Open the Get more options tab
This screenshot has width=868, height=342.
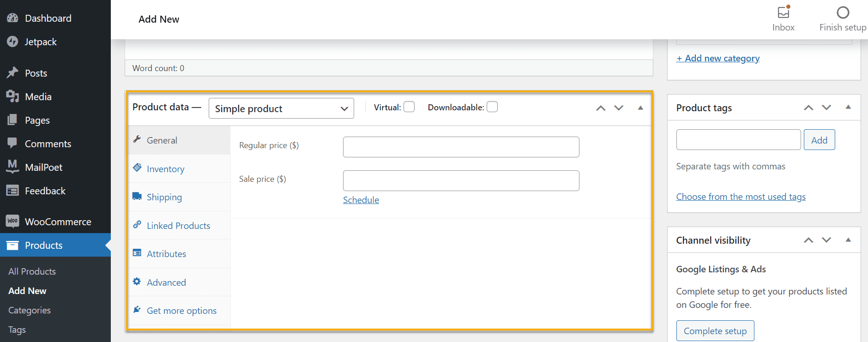point(179,311)
